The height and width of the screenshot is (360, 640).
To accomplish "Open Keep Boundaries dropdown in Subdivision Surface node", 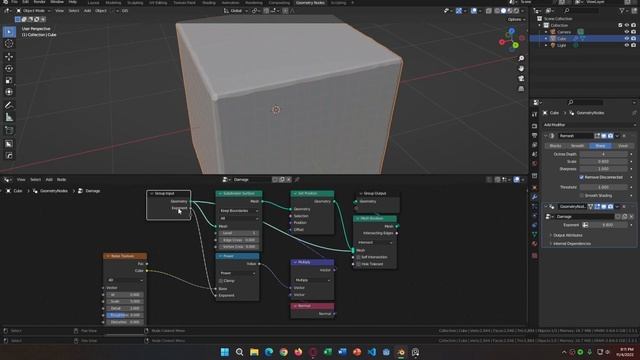I will click(239, 211).
